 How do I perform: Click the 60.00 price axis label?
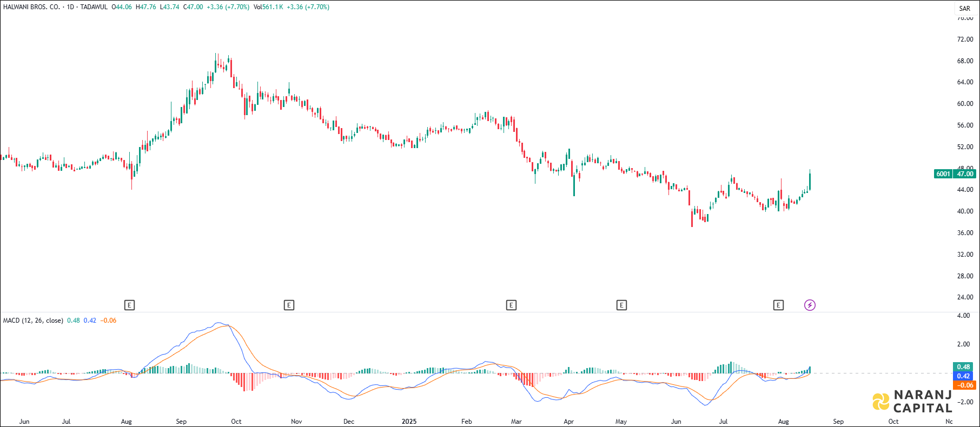[x=965, y=104]
